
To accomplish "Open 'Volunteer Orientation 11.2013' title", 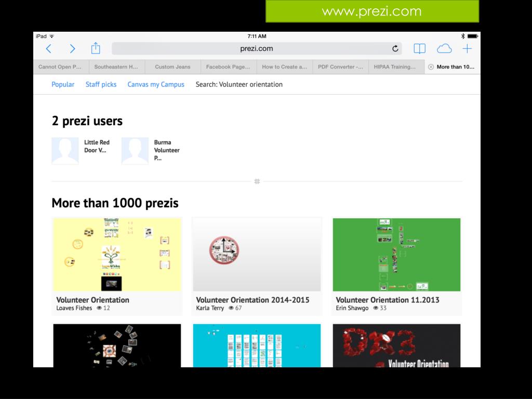I will [x=388, y=300].
